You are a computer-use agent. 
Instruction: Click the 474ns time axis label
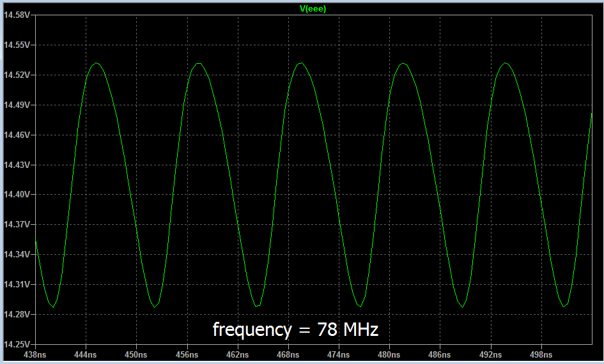coord(339,355)
